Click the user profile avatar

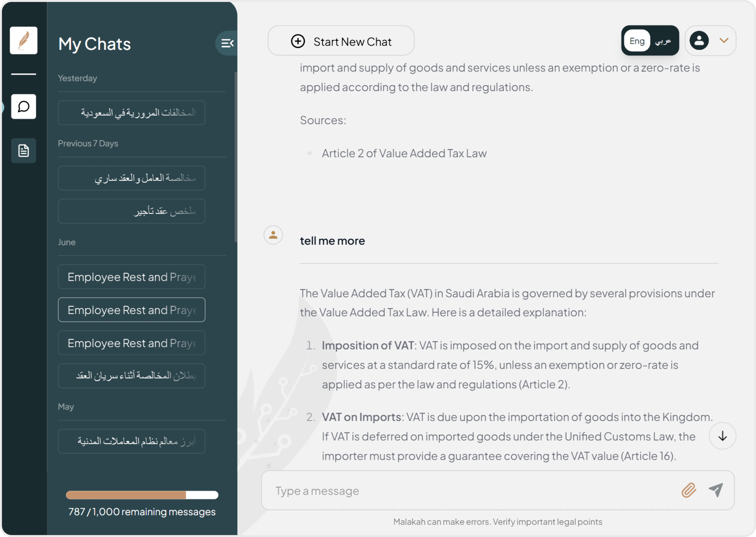point(699,41)
